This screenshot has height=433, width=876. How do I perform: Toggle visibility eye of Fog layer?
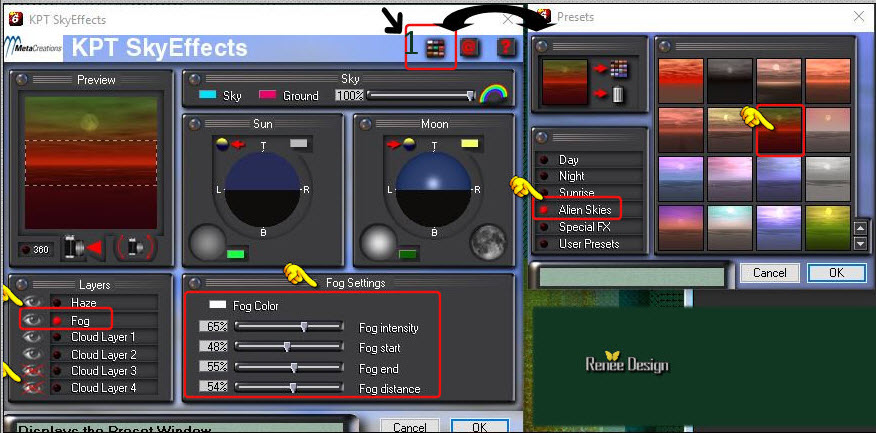coord(34,320)
